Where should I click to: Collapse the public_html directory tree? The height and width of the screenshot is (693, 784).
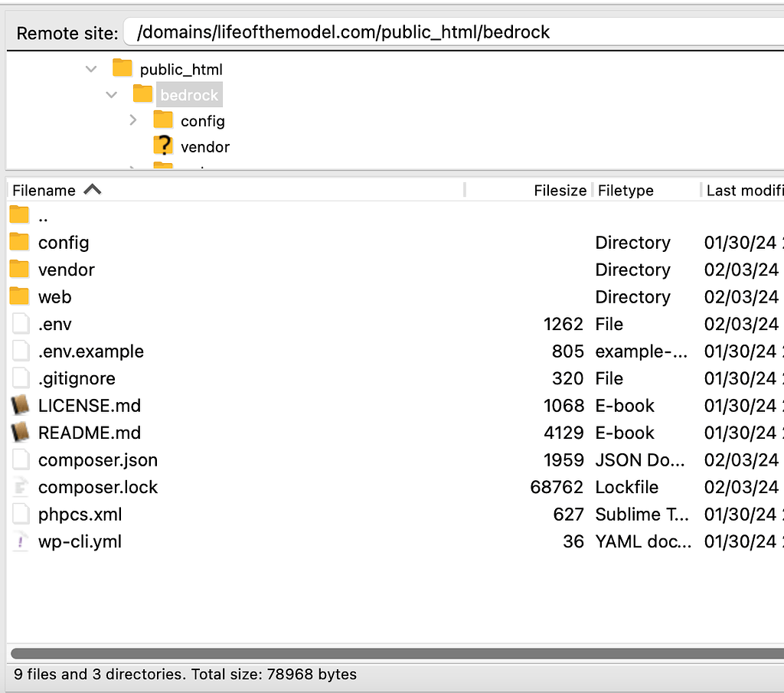click(x=90, y=68)
